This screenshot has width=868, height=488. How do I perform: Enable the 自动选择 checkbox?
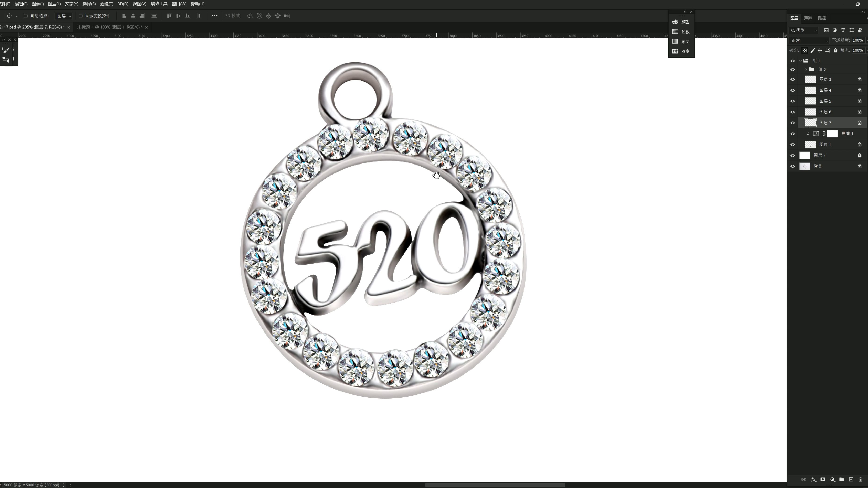pyautogui.click(x=26, y=16)
